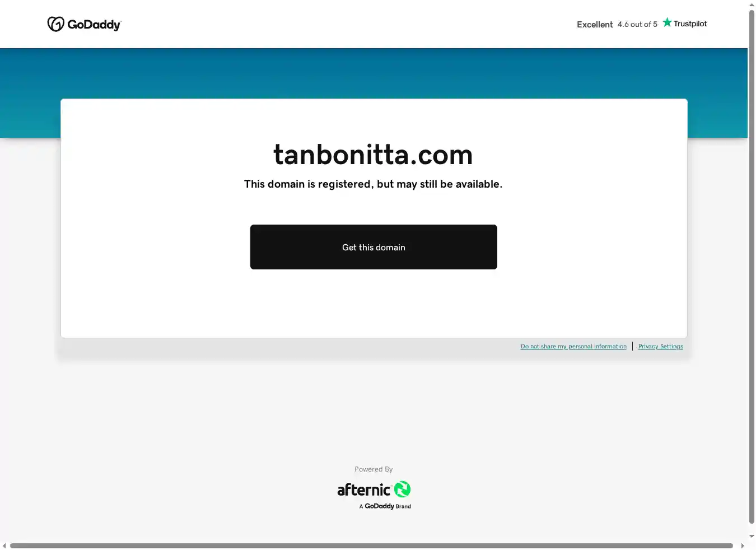Open Do not share my personal information
Image resolution: width=756 pixels, height=550 pixels.
click(573, 347)
